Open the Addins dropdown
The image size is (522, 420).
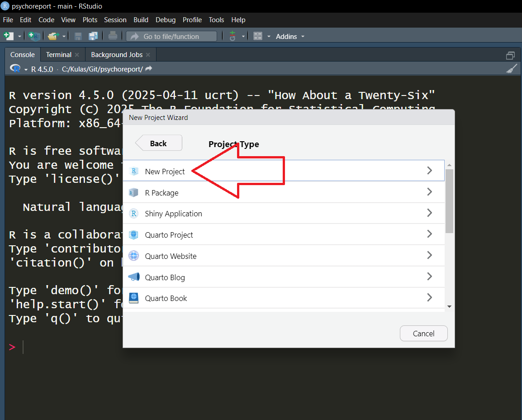290,36
